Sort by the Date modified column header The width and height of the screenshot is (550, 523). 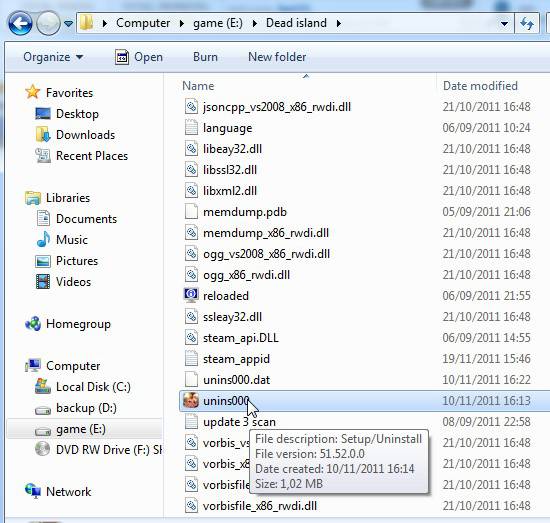coord(480,86)
